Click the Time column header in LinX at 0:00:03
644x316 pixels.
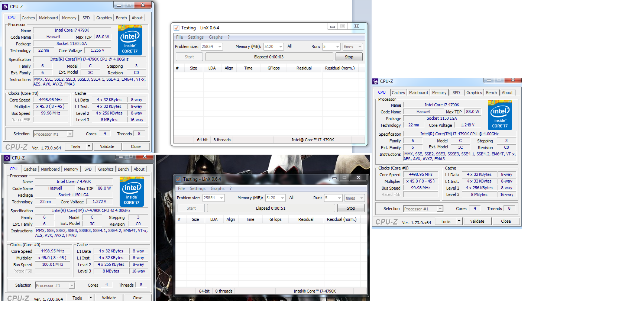pyautogui.click(x=248, y=68)
